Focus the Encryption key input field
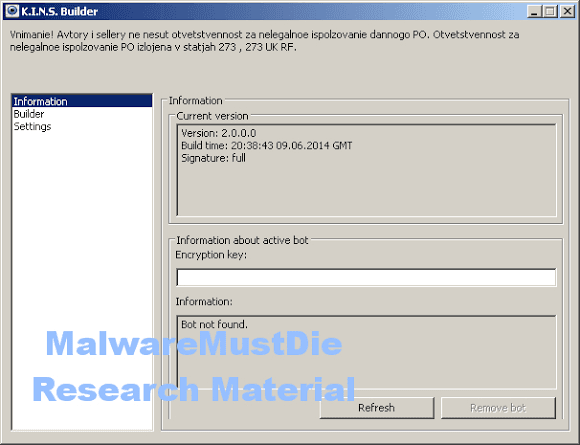The image size is (580, 445). 366,277
